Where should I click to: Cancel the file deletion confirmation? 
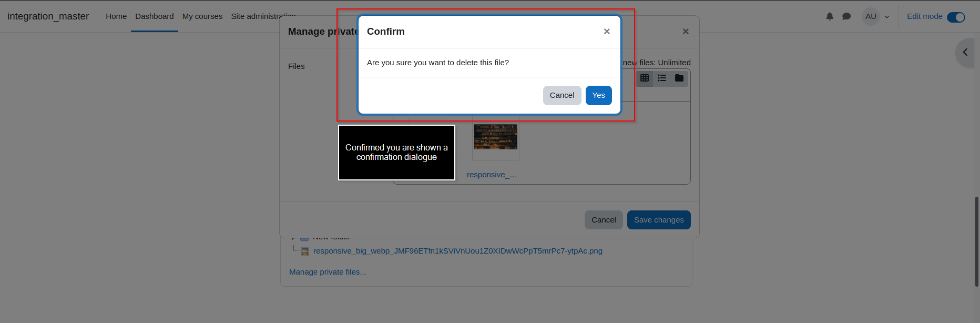[x=562, y=95]
